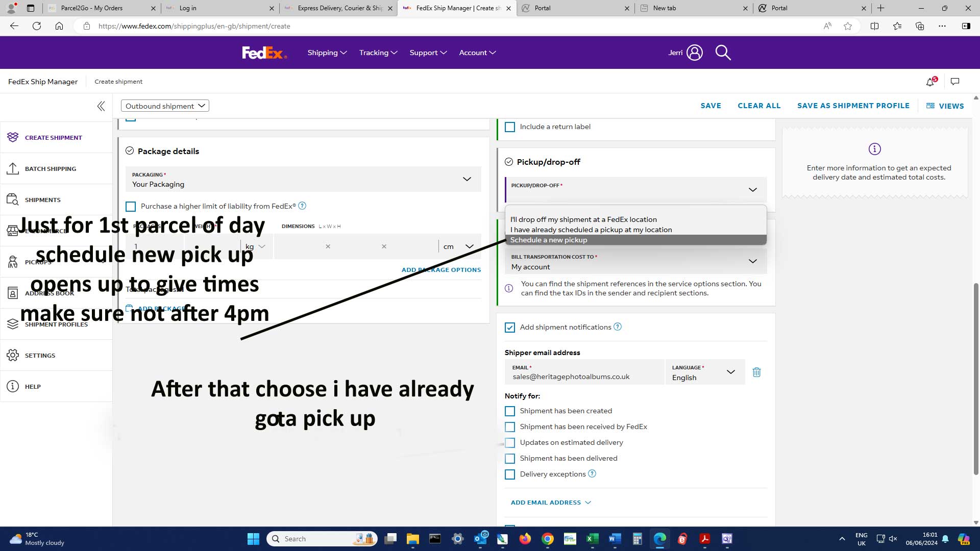Click help icon next to liability option
The height and width of the screenshot is (551, 980).
[302, 206]
